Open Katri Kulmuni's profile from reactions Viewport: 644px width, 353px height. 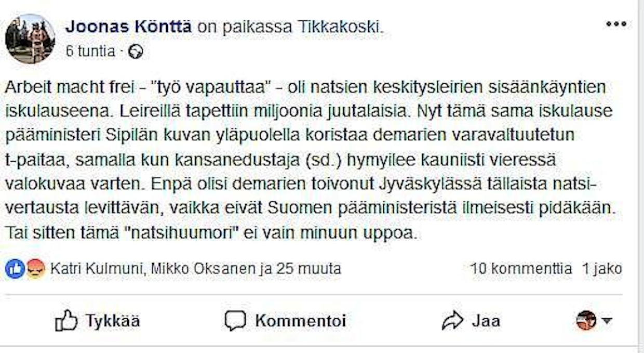pos(97,269)
